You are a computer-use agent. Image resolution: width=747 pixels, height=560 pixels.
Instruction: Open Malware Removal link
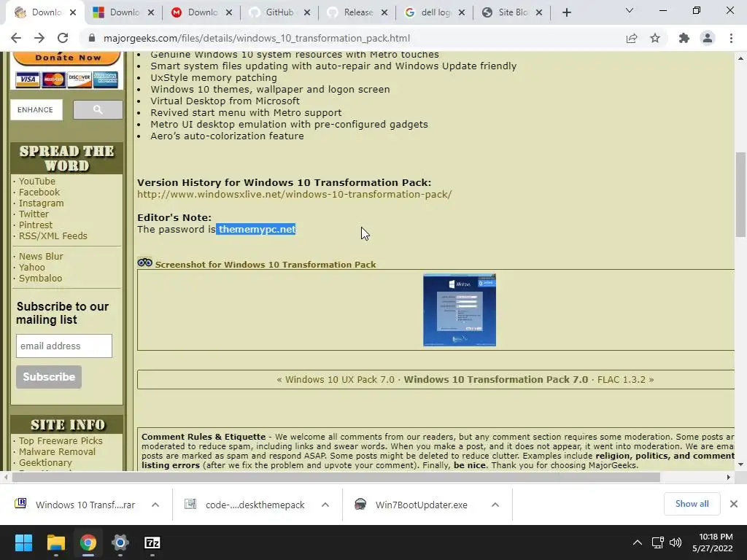[x=57, y=452]
